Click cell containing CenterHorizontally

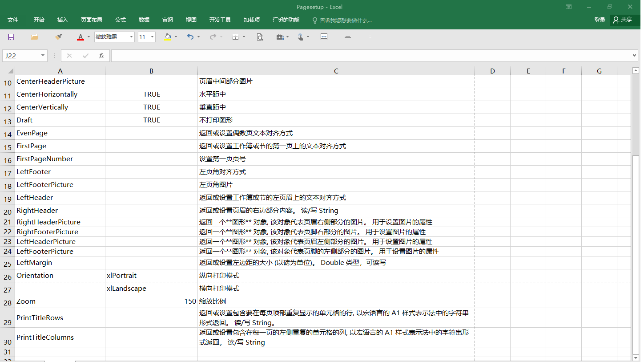[x=60, y=94]
